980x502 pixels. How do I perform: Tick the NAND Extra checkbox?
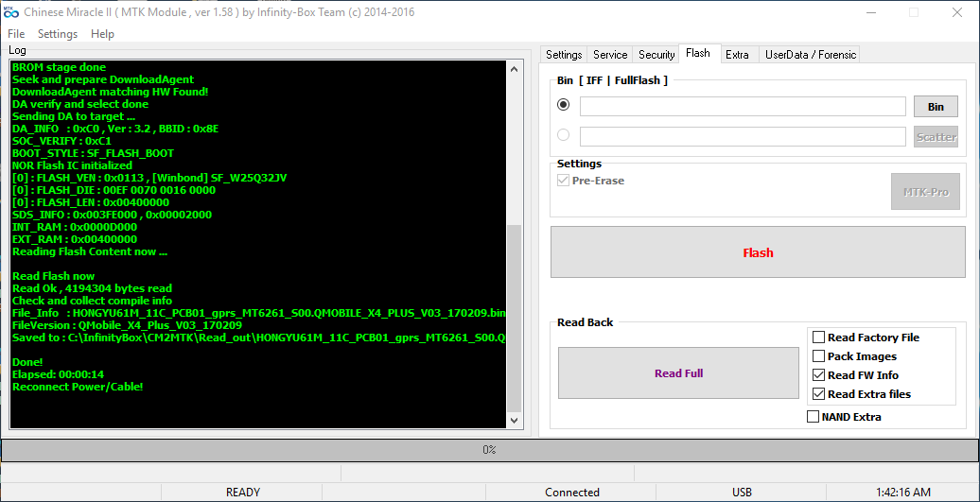pyautogui.click(x=813, y=417)
